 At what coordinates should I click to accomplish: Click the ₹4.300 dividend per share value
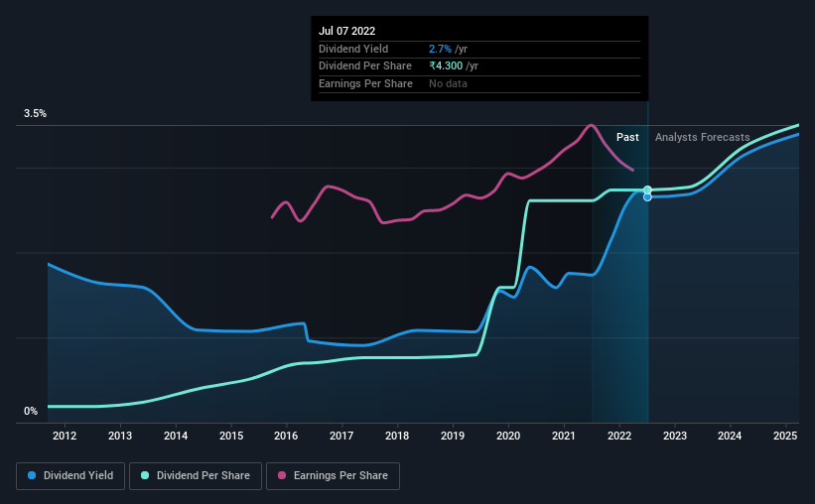pos(446,66)
